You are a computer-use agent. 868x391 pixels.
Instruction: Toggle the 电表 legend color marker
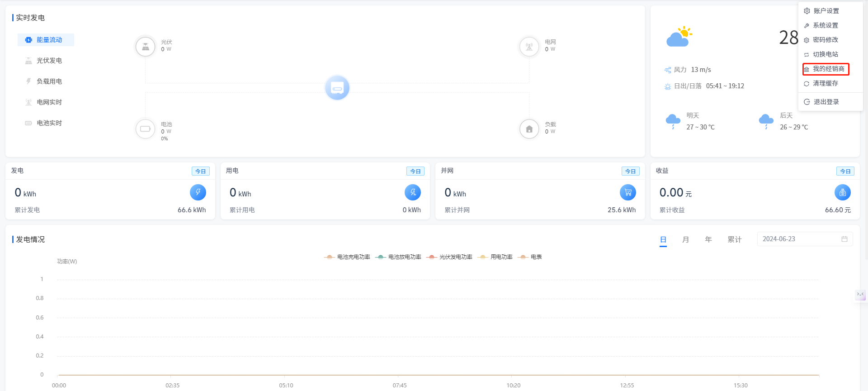pos(524,257)
